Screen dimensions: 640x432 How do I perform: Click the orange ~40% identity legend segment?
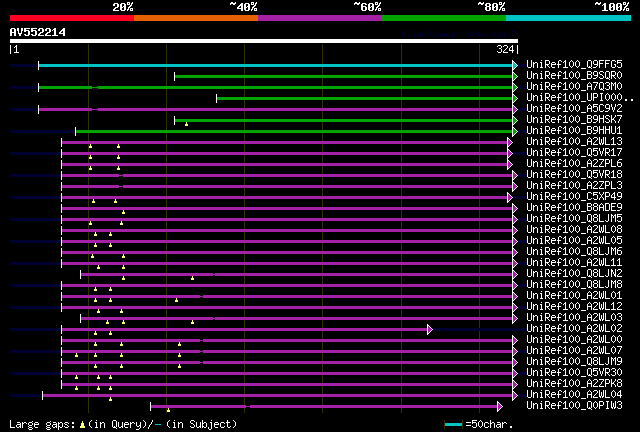coord(196,18)
